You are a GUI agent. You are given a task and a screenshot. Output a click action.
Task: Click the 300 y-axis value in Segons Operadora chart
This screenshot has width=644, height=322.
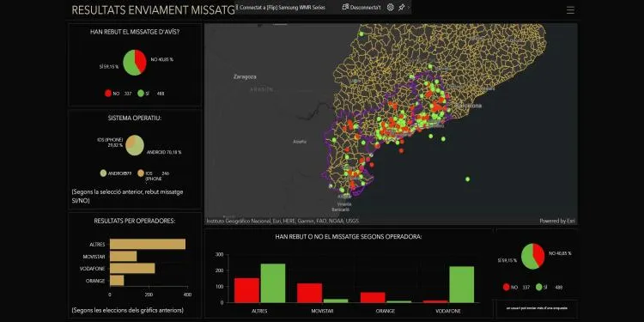(x=219, y=255)
